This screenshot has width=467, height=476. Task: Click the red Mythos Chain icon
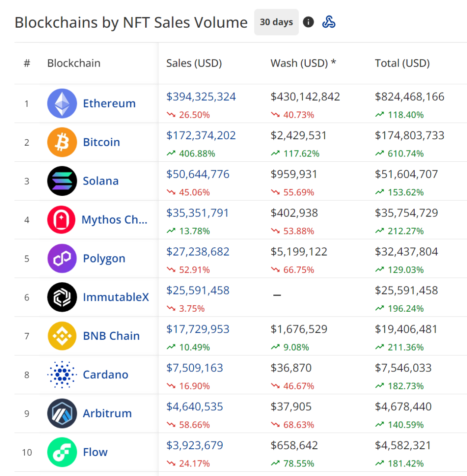pos(62,220)
